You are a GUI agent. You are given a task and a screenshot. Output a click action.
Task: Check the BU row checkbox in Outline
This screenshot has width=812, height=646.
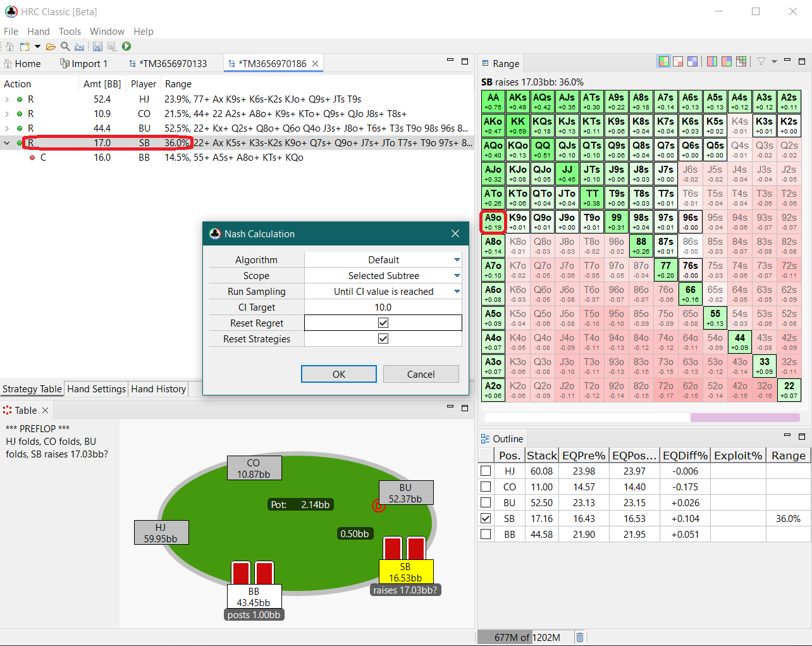[x=486, y=502]
